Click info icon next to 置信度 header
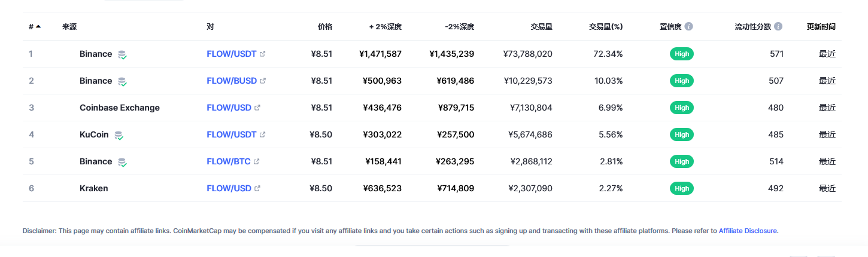Screen dimensions: 868x257 (689, 27)
